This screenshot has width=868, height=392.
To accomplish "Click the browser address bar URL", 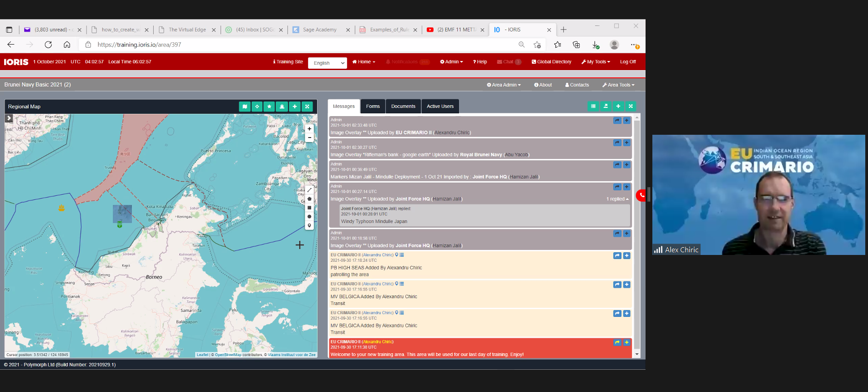I will click(x=139, y=45).
